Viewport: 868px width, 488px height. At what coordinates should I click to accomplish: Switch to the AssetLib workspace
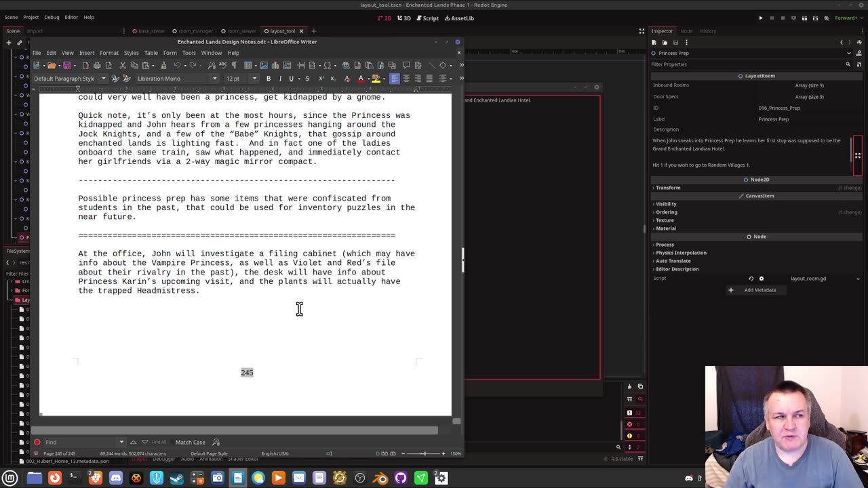click(459, 18)
